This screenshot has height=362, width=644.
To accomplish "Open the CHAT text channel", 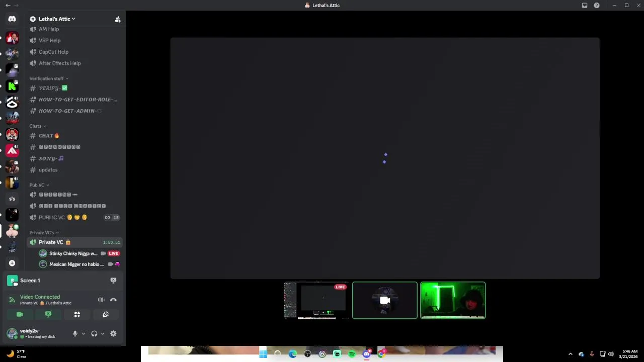I will (74, 136).
